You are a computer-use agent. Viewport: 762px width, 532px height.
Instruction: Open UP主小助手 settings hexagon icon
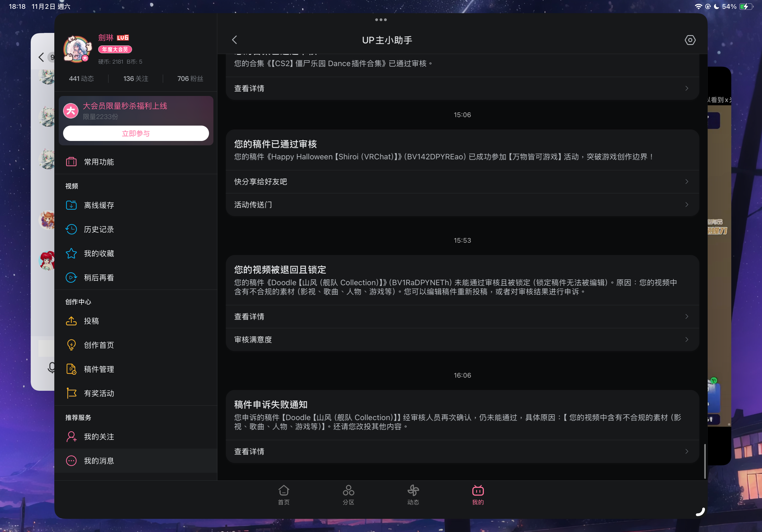click(690, 40)
